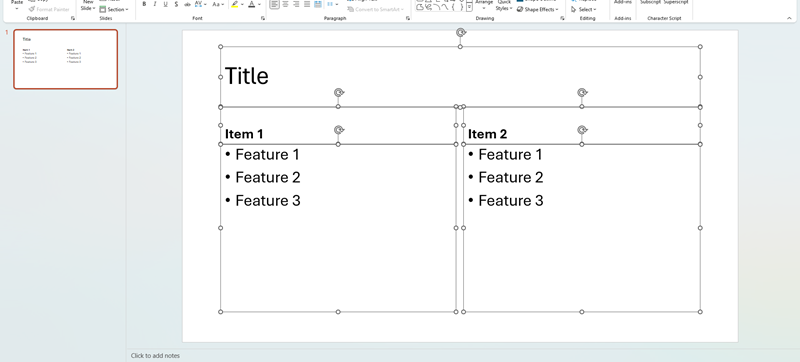Open Paragraph dialog launcher
This screenshot has width=800, height=362.
tap(408, 18)
